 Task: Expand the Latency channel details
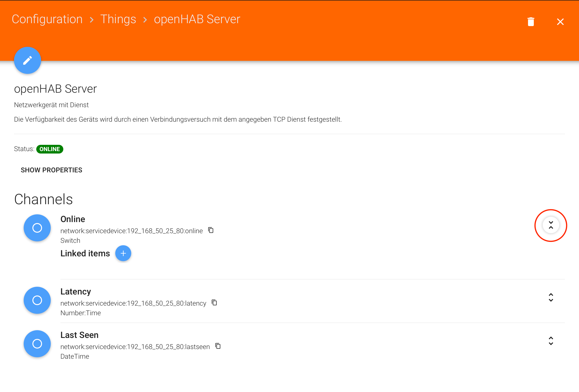[550, 297]
